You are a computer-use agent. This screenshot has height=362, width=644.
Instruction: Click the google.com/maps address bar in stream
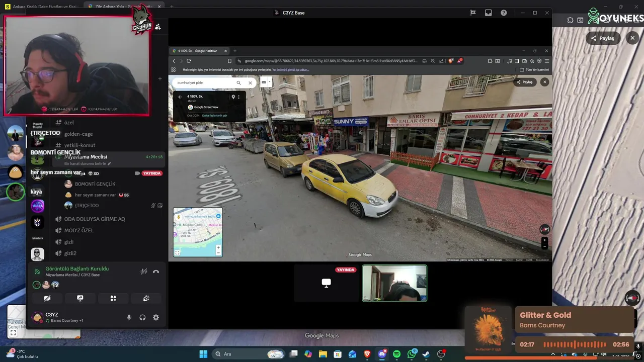coord(330,61)
